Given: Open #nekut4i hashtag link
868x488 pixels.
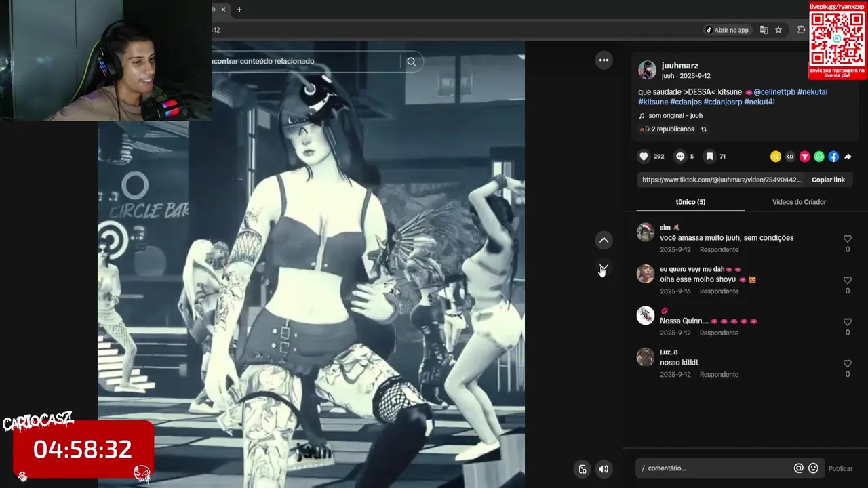Looking at the screenshot, I should pos(759,102).
